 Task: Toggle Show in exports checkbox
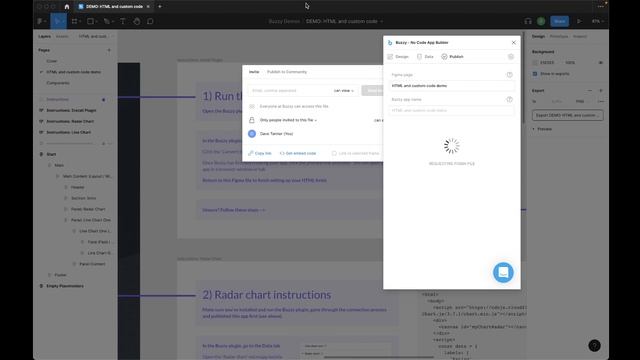pos(535,74)
